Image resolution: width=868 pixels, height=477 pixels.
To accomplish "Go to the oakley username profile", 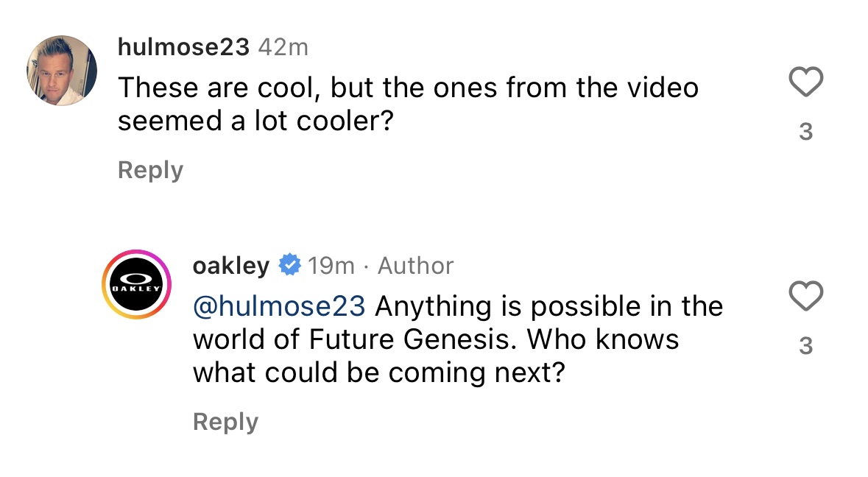I will 231,266.
